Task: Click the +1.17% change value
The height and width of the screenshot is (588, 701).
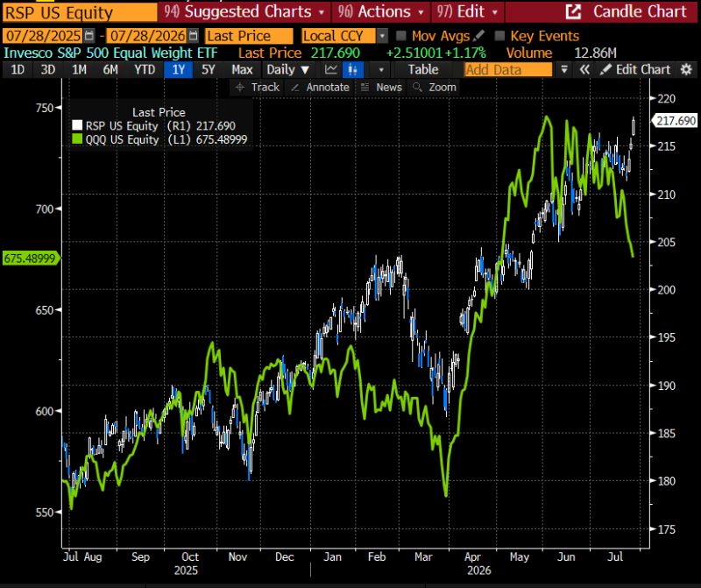Action: coord(465,53)
